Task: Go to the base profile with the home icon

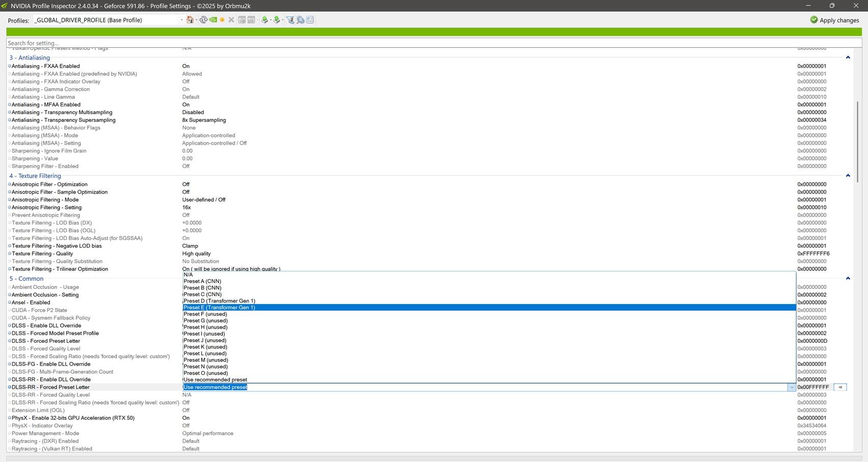Action: point(189,20)
